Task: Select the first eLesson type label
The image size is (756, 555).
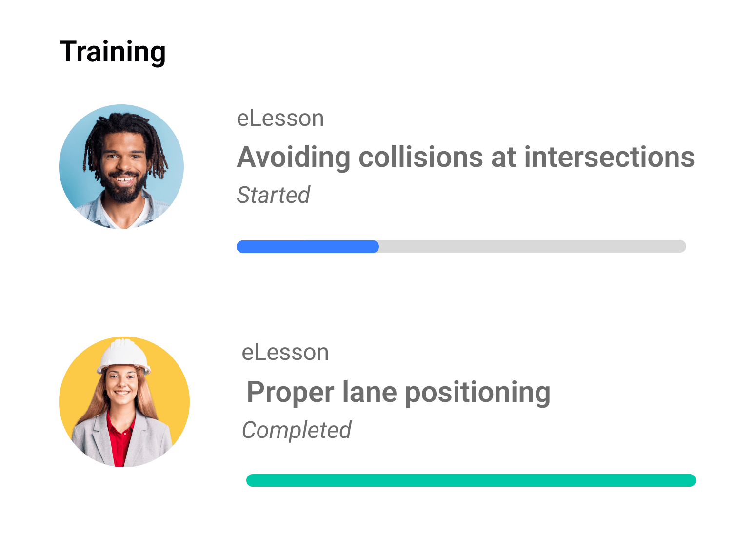Action: (280, 119)
